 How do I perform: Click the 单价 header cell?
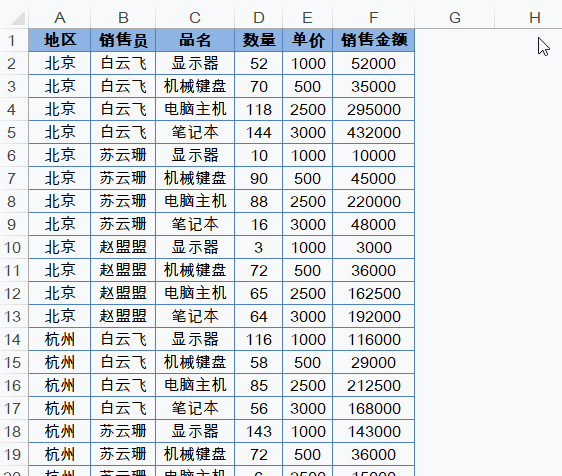[308, 40]
